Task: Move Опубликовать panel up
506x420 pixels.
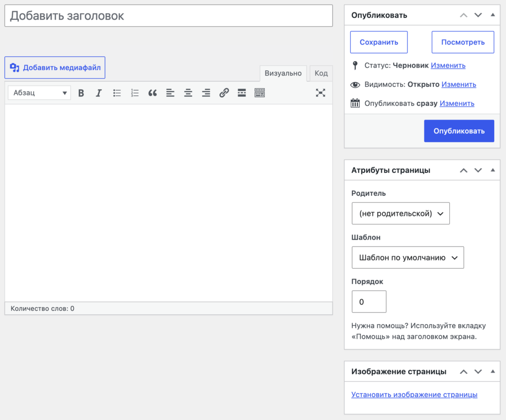Action: point(464,15)
